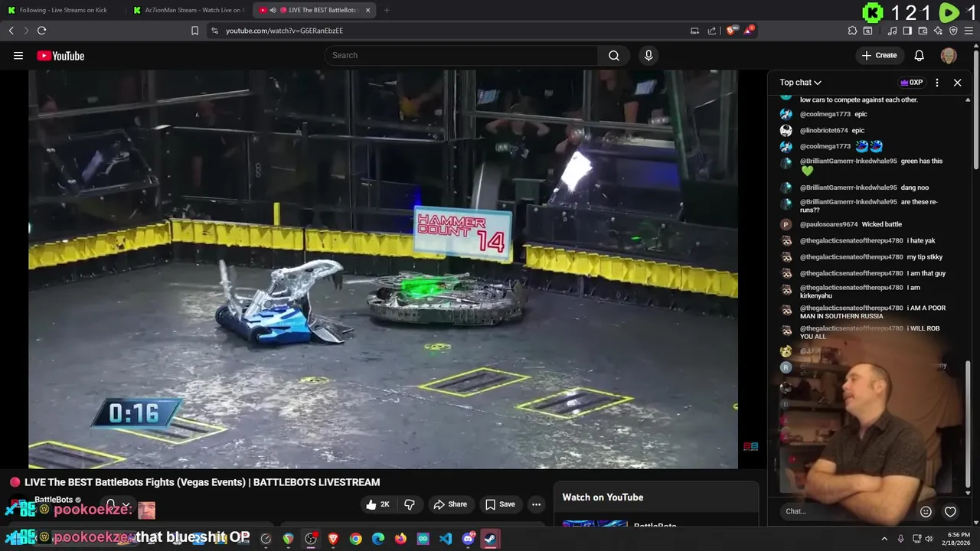This screenshot has height=551, width=980.
Task: Click the YouTube search magnifier button
Action: 614,55
